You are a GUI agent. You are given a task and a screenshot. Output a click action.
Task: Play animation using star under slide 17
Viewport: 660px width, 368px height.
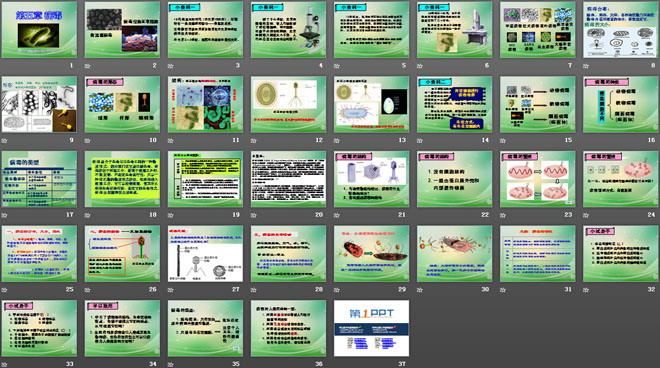4,215
